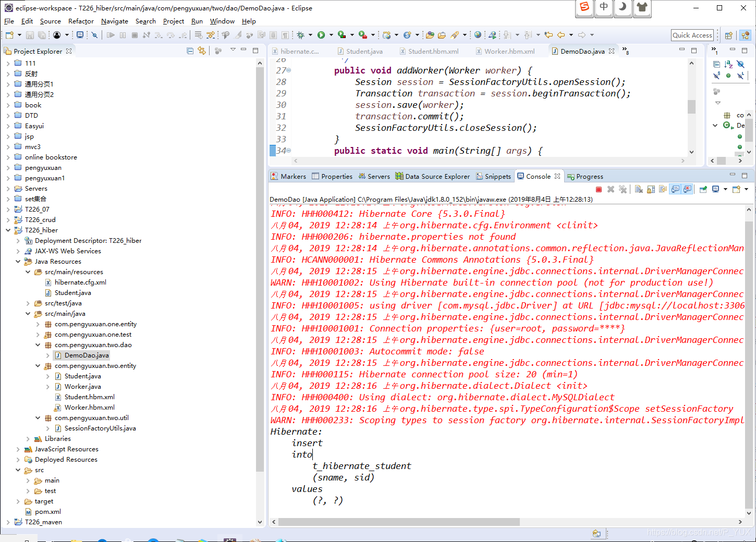Collapse the src/main/resources folder
Screen dimensions: 756x542
coord(28,272)
